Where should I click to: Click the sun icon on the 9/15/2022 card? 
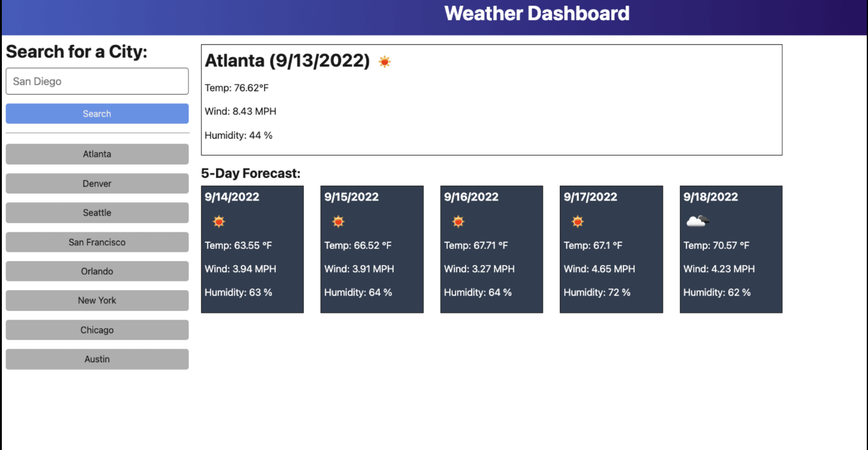[x=338, y=221]
